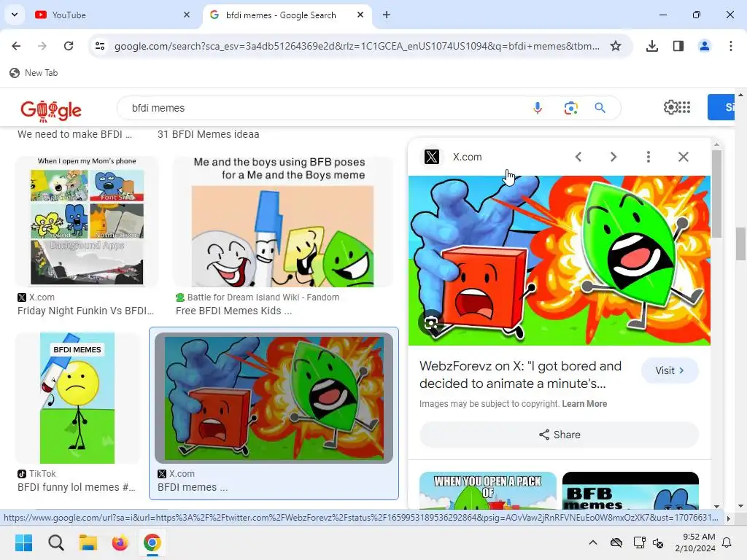Open the tab search dropdown arrow

tap(15, 15)
